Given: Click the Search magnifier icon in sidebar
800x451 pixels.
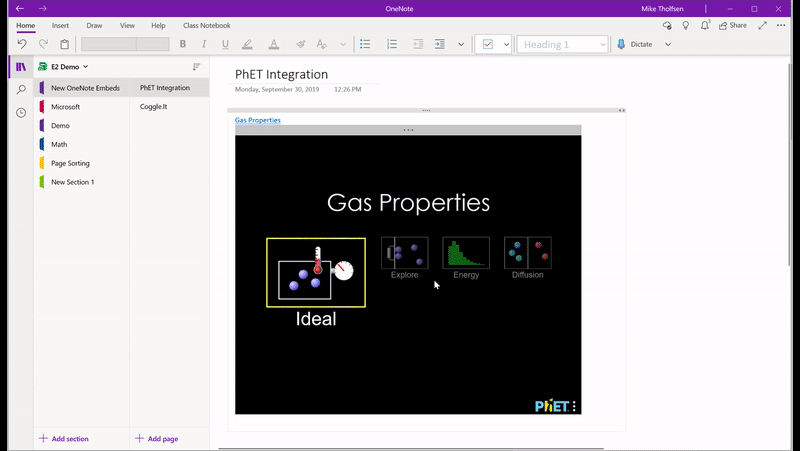Looking at the screenshot, I should (x=21, y=90).
